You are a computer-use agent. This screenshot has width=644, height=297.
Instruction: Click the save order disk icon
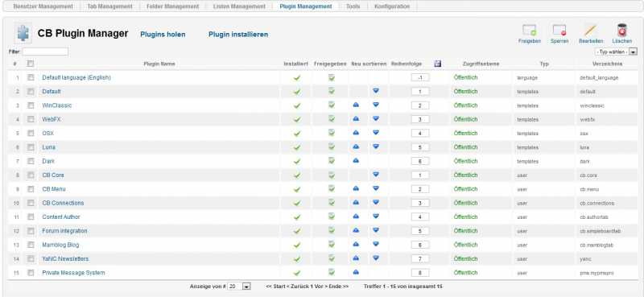pyautogui.click(x=437, y=64)
